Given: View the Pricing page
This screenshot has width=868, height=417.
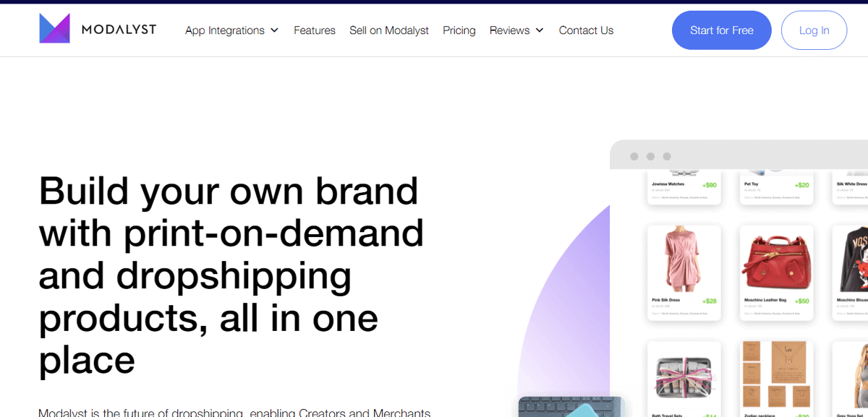Looking at the screenshot, I should [x=459, y=30].
